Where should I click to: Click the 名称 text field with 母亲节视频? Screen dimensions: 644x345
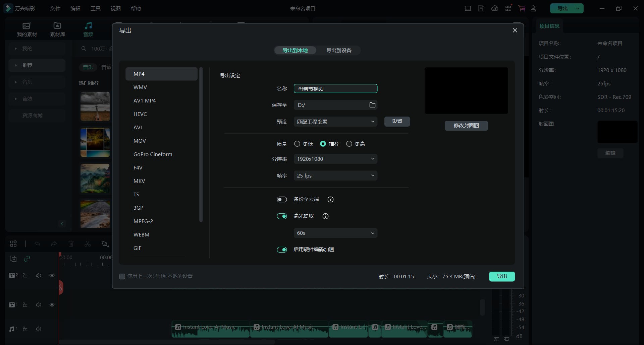click(x=335, y=89)
